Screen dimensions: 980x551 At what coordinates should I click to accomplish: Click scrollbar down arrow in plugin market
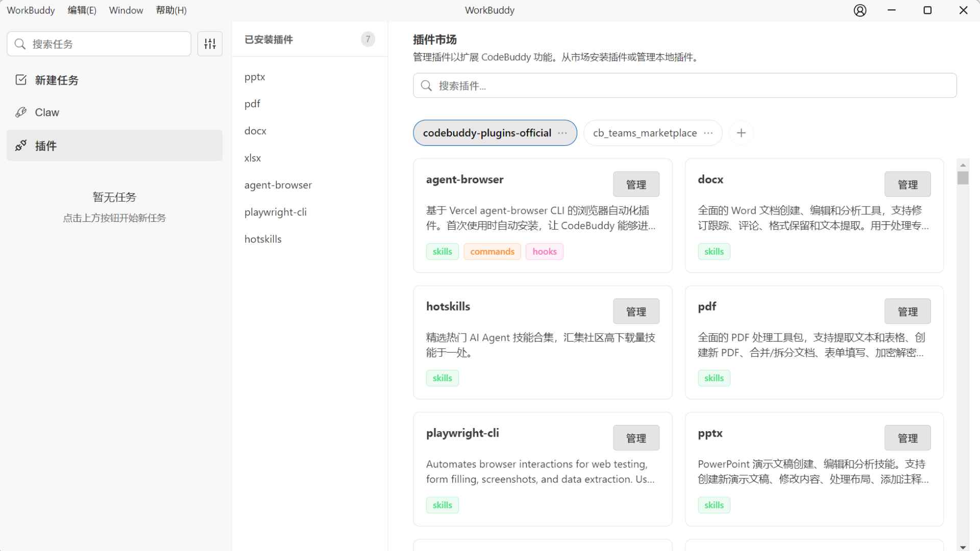(963, 547)
